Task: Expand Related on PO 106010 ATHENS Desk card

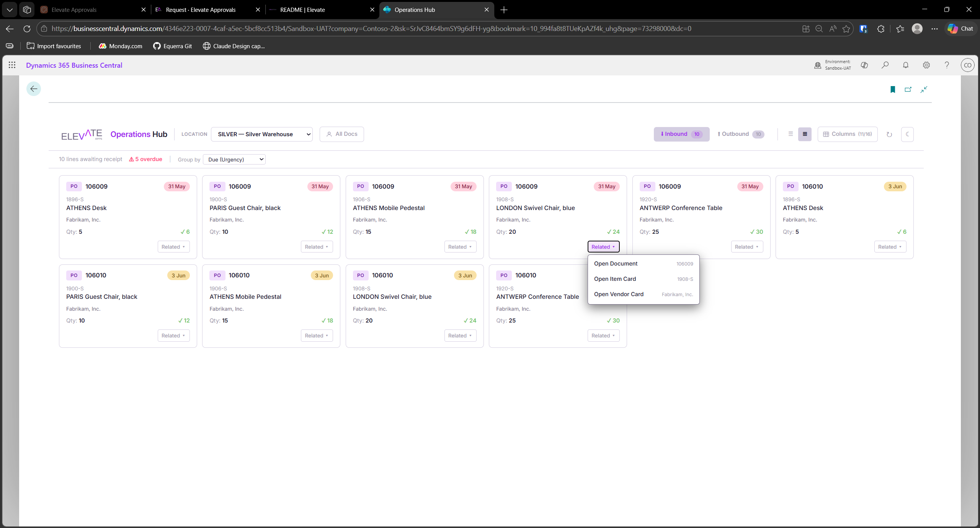Action: pyautogui.click(x=890, y=247)
